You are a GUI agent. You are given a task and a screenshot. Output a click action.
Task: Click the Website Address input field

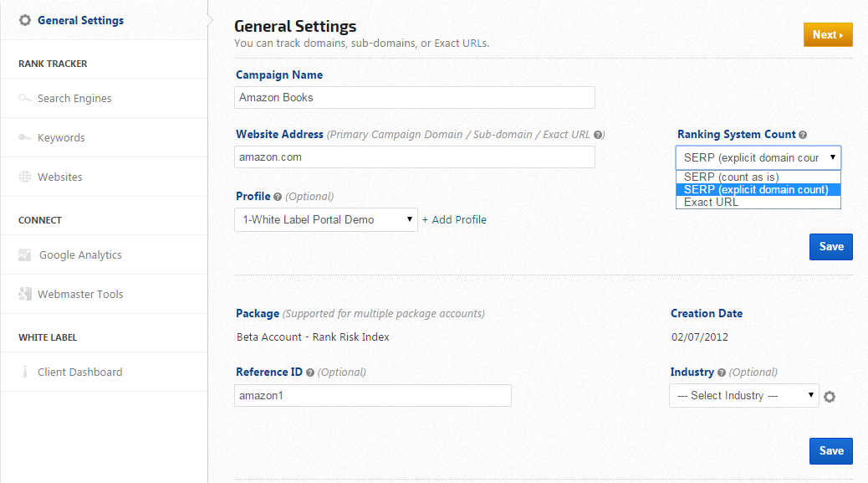pyautogui.click(x=415, y=157)
